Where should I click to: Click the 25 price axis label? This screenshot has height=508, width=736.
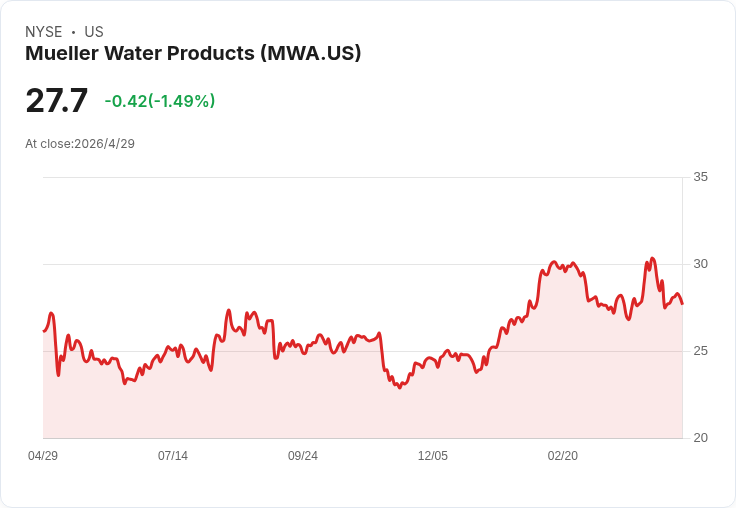pos(700,351)
